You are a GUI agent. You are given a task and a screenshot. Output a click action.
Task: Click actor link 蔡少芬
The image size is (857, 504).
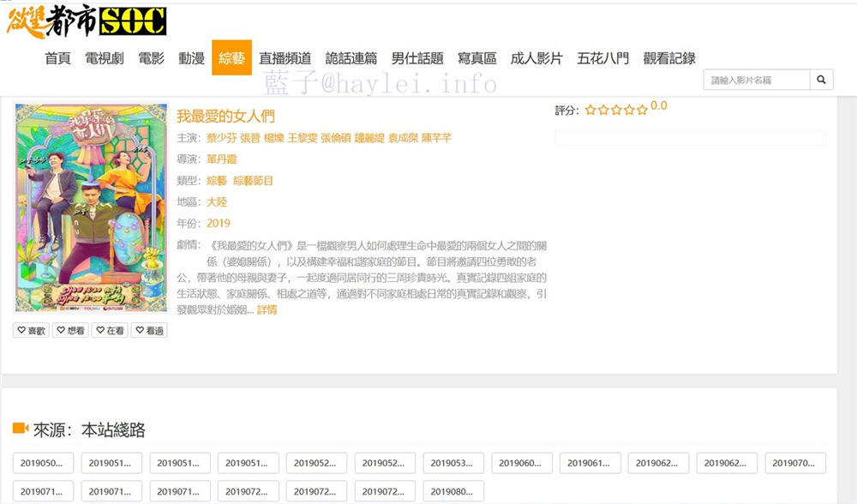[221, 138]
